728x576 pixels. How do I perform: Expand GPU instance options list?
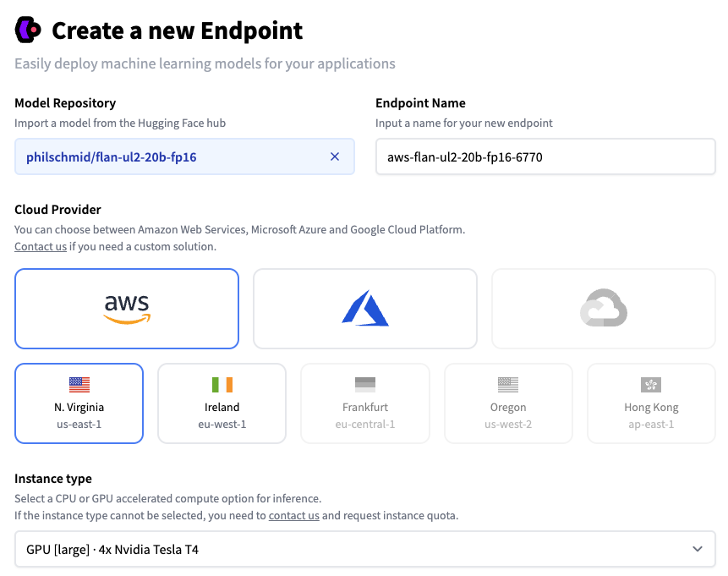coord(364,549)
